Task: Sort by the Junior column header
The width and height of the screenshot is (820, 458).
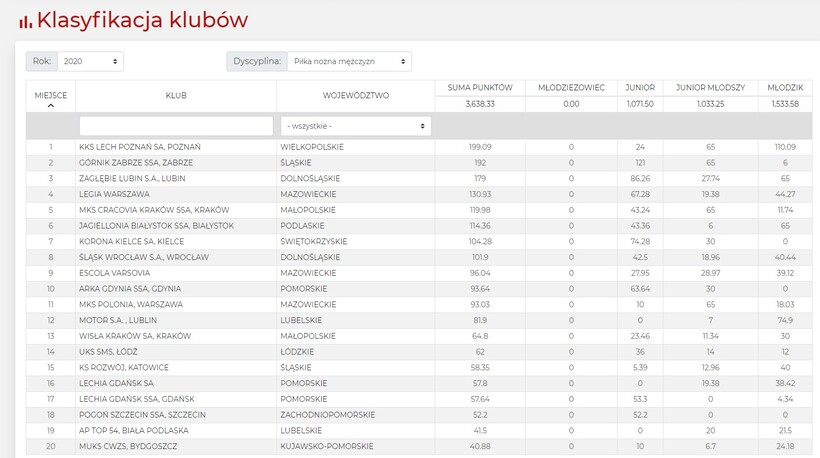Action: coord(640,88)
